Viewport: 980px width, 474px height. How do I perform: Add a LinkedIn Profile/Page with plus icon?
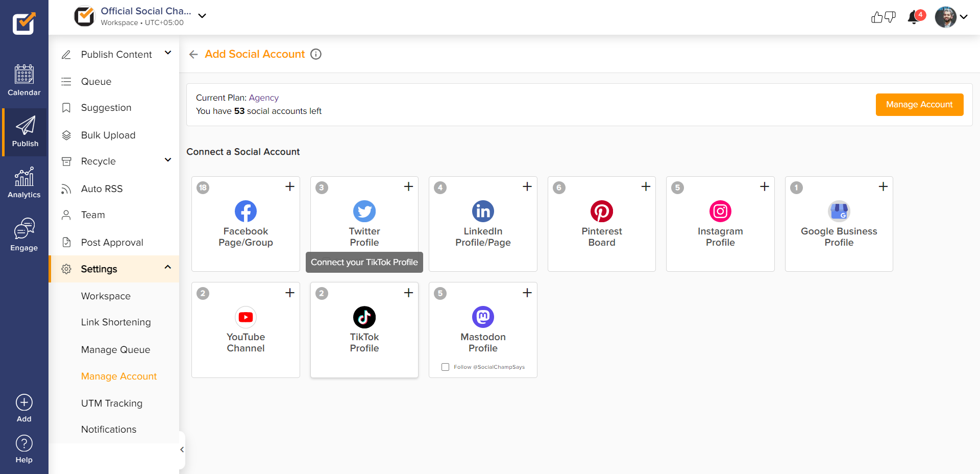click(x=527, y=187)
